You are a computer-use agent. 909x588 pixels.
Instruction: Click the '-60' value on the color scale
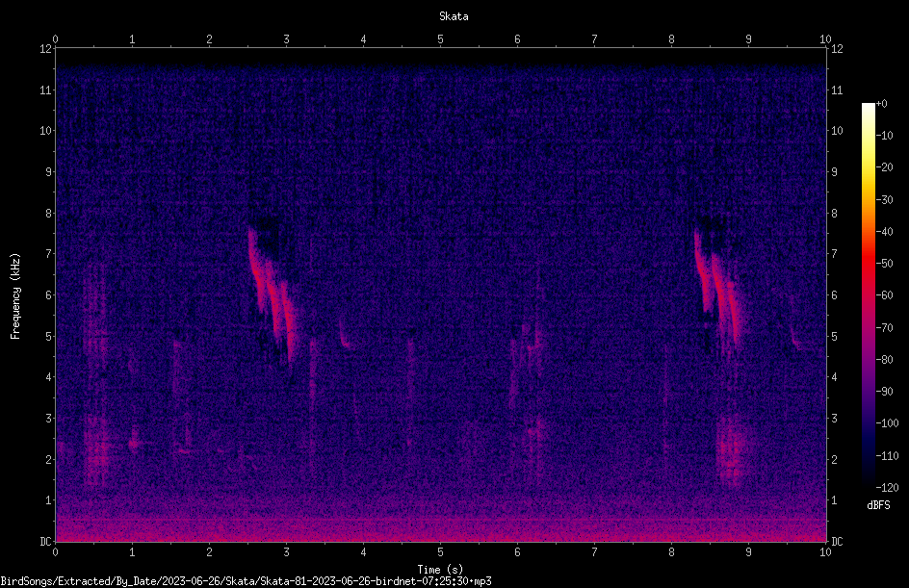pyautogui.click(x=884, y=295)
